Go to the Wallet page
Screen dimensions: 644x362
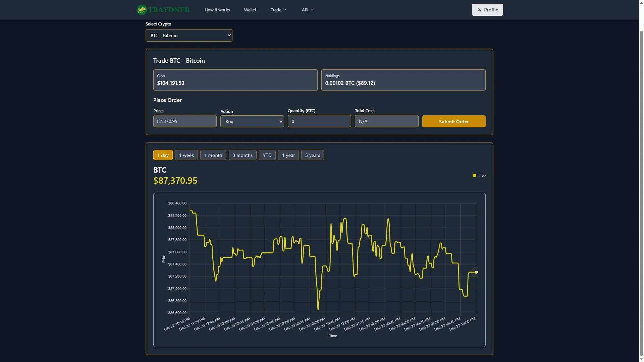tap(250, 10)
